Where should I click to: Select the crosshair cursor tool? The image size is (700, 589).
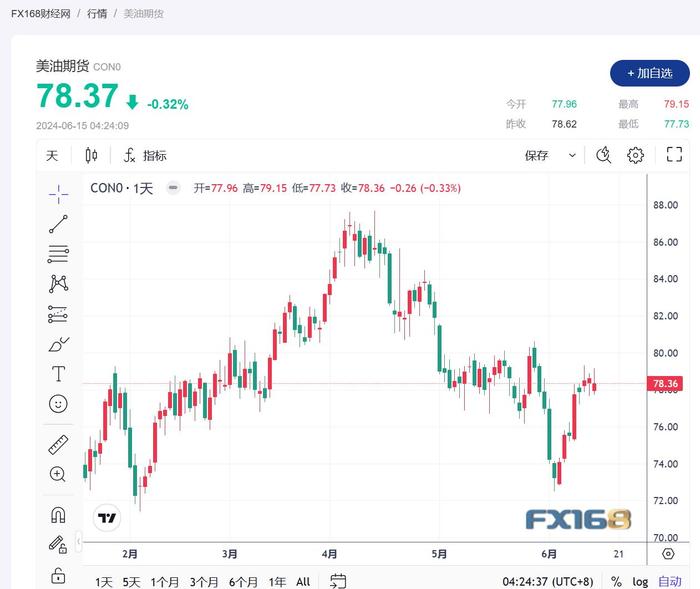tap(58, 194)
